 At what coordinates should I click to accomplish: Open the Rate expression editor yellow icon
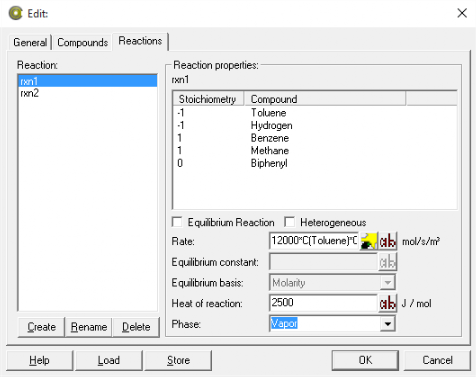pos(368,241)
